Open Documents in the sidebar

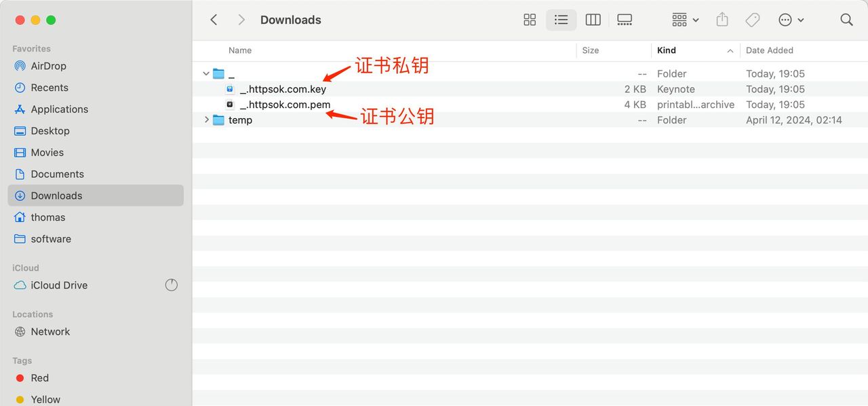click(x=57, y=174)
